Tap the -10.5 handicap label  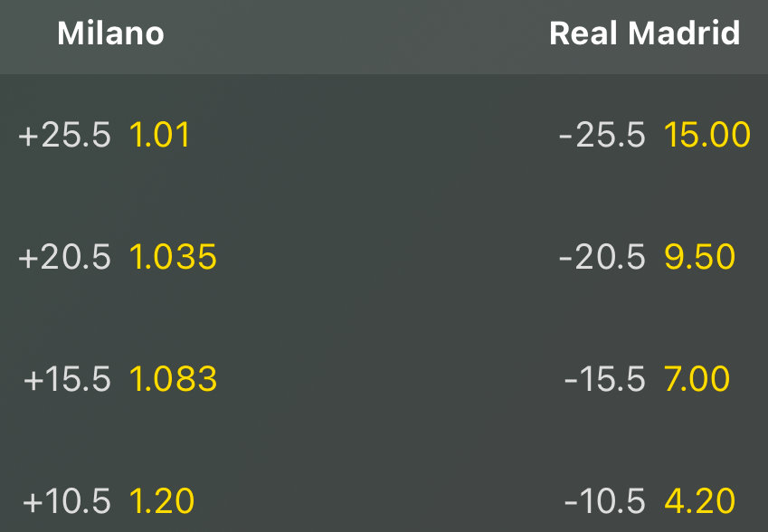pyautogui.click(x=604, y=500)
